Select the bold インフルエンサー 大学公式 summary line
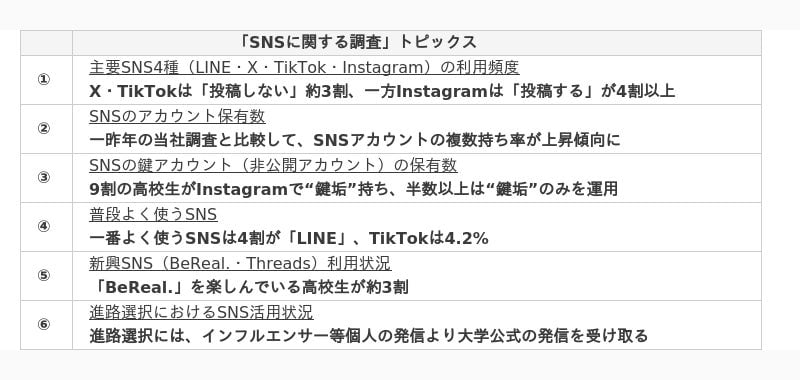The width and height of the screenshot is (800, 380). (x=368, y=336)
